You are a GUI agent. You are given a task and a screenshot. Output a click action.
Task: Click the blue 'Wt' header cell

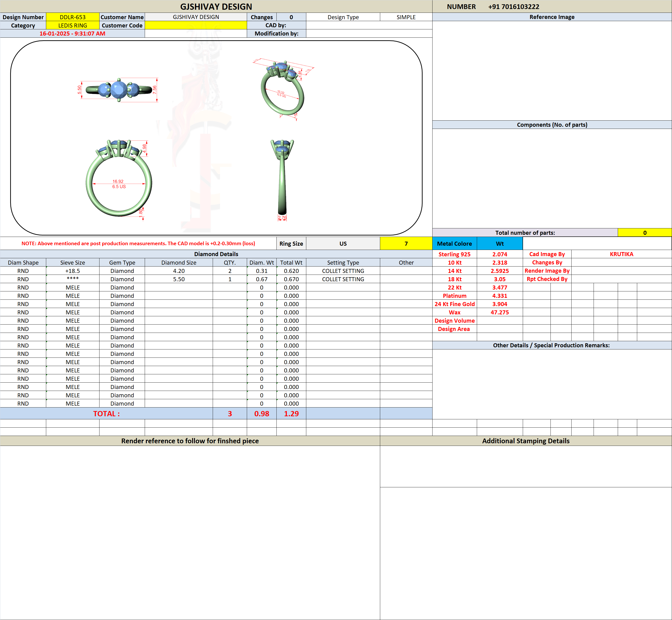[500, 244]
